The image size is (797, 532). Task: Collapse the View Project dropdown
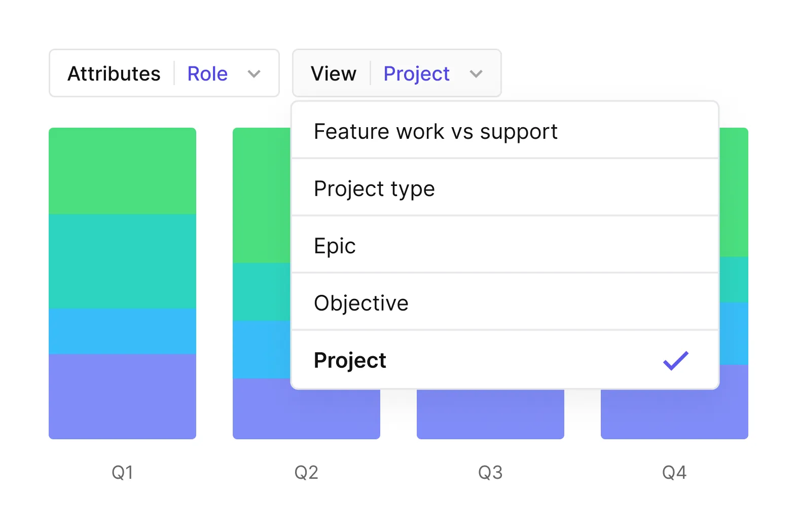pos(396,73)
